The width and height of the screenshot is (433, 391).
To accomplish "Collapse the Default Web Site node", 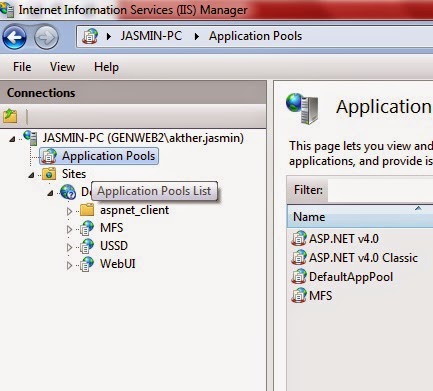I will [x=50, y=193].
